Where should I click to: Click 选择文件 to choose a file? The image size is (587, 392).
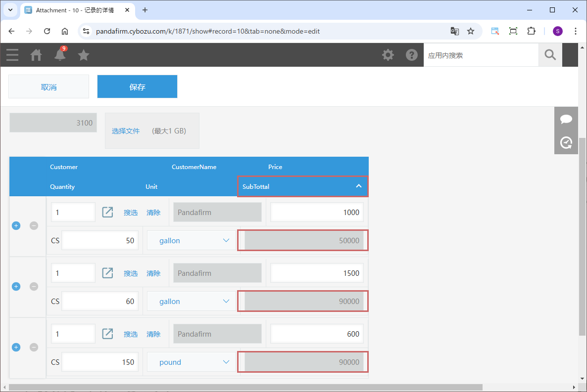(x=126, y=131)
